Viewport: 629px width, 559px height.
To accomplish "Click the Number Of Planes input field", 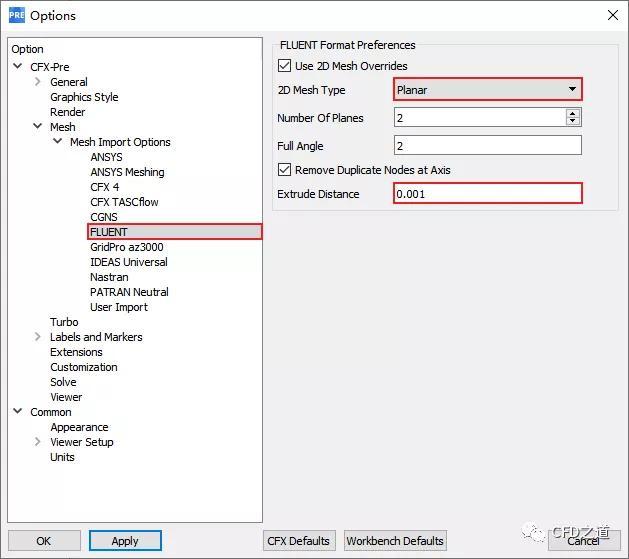I will click(480, 117).
